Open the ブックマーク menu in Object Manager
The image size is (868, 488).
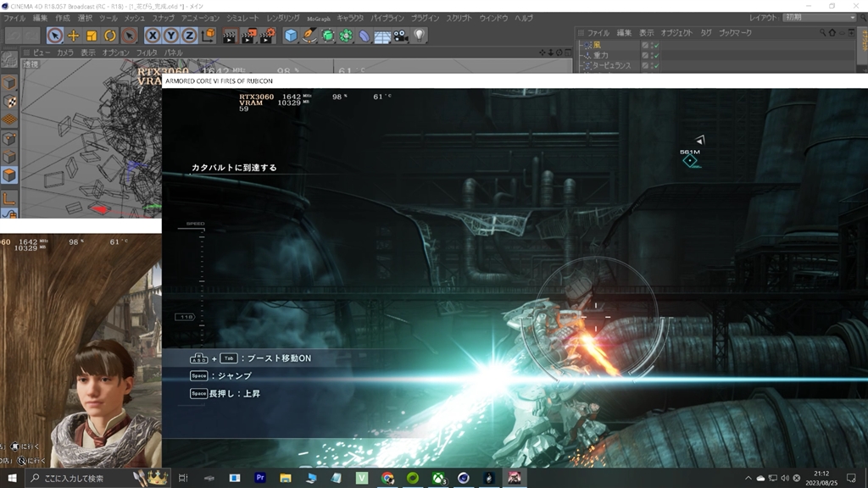735,33
